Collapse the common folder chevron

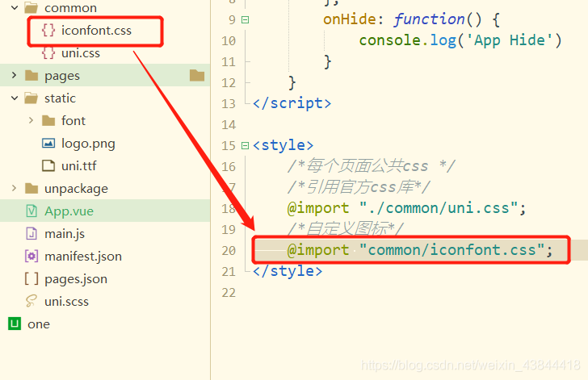pos(15,7)
